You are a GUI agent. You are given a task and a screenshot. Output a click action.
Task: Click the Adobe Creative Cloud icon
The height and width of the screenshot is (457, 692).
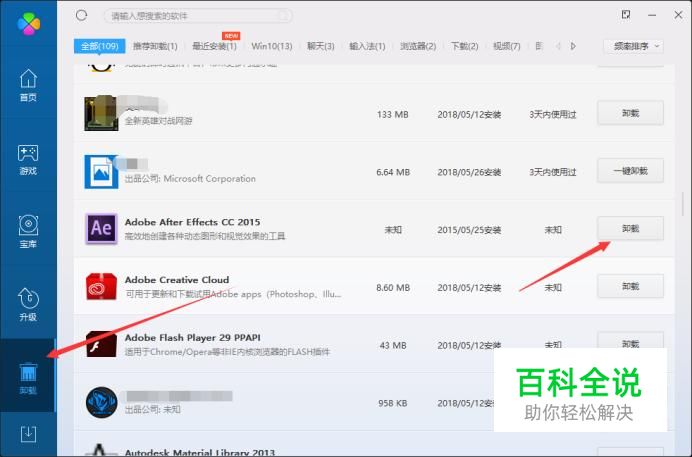point(101,286)
